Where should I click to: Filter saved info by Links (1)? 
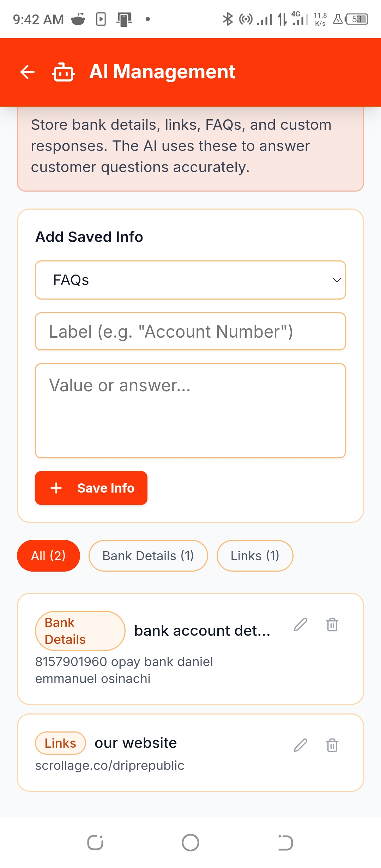click(255, 556)
